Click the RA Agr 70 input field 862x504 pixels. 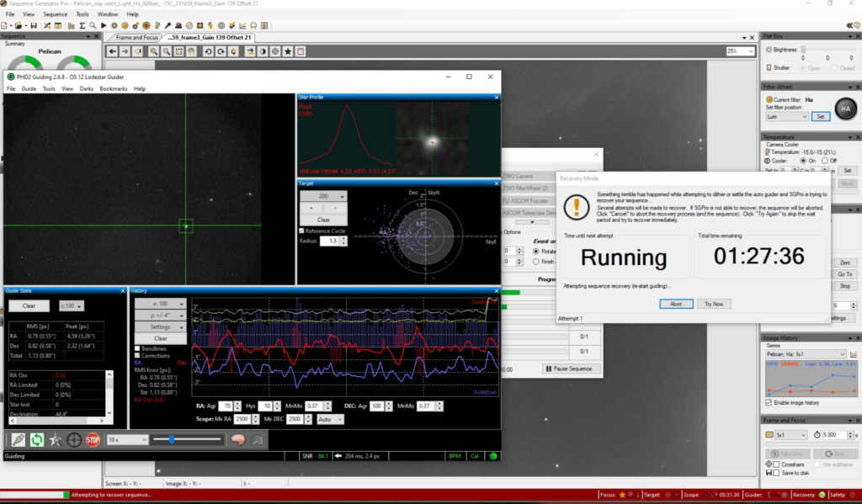(226, 406)
